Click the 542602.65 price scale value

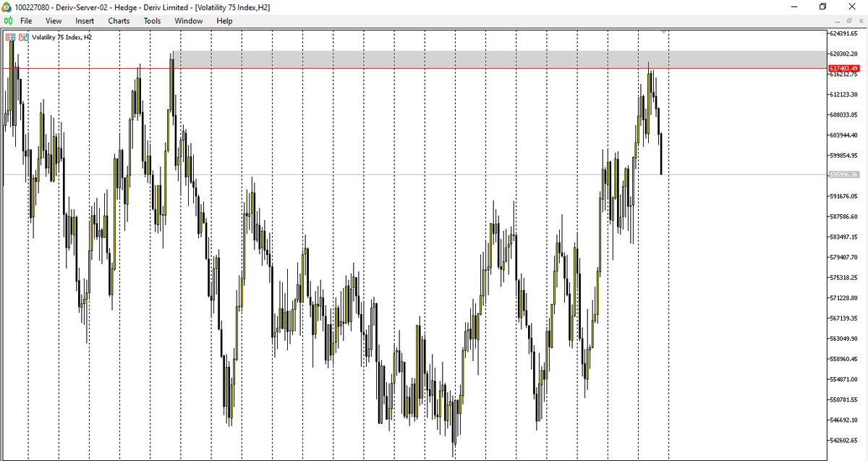[x=843, y=440]
